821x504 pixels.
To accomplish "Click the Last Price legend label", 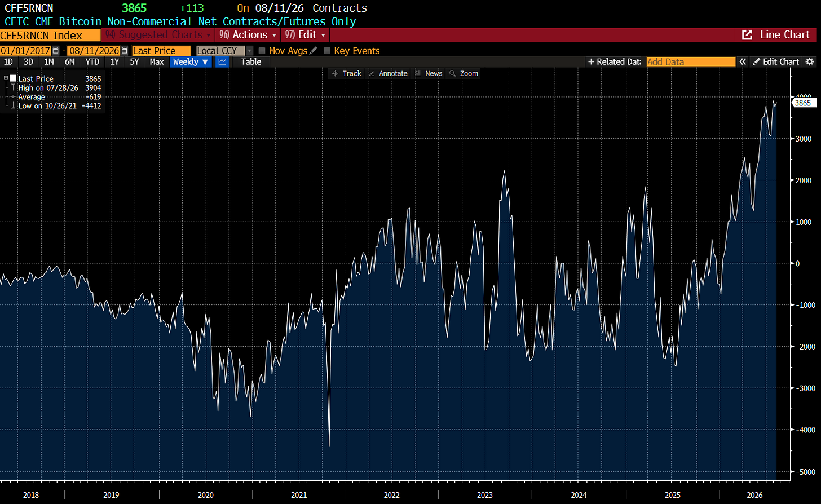I will pyautogui.click(x=36, y=79).
